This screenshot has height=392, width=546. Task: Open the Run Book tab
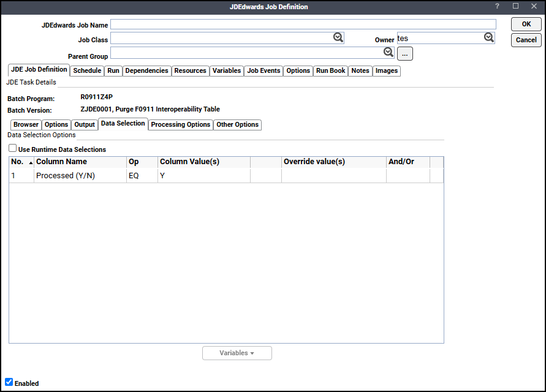point(330,70)
